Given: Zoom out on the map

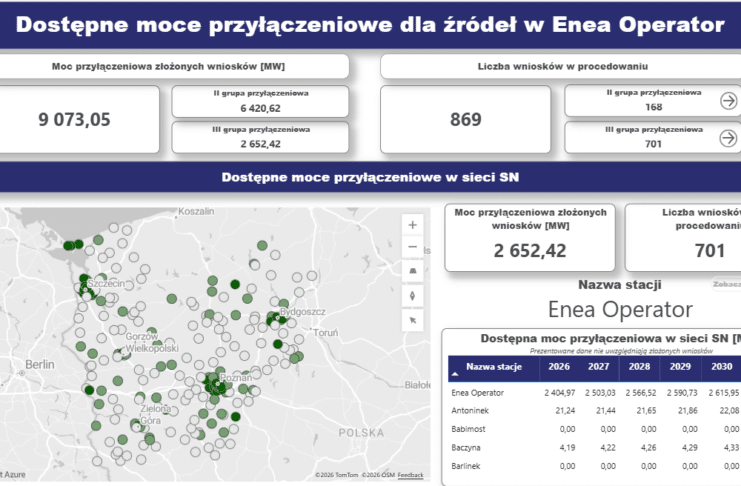Looking at the screenshot, I should [413, 247].
